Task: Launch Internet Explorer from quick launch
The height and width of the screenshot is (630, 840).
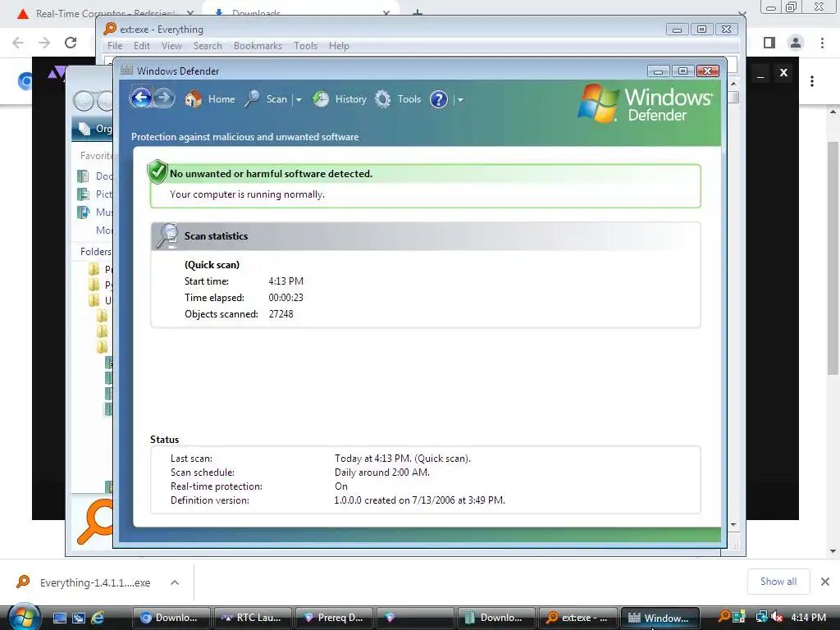Action: click(x=98, y=618)
